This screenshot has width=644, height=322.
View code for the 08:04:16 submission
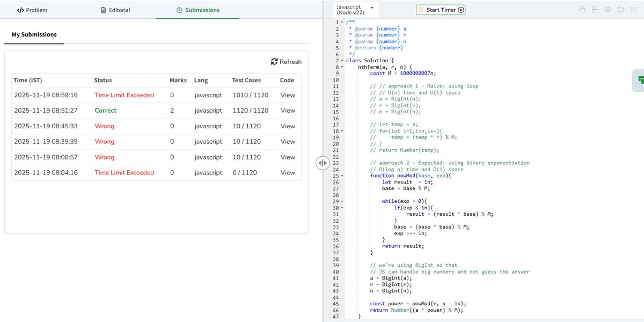tap(288, 173)
